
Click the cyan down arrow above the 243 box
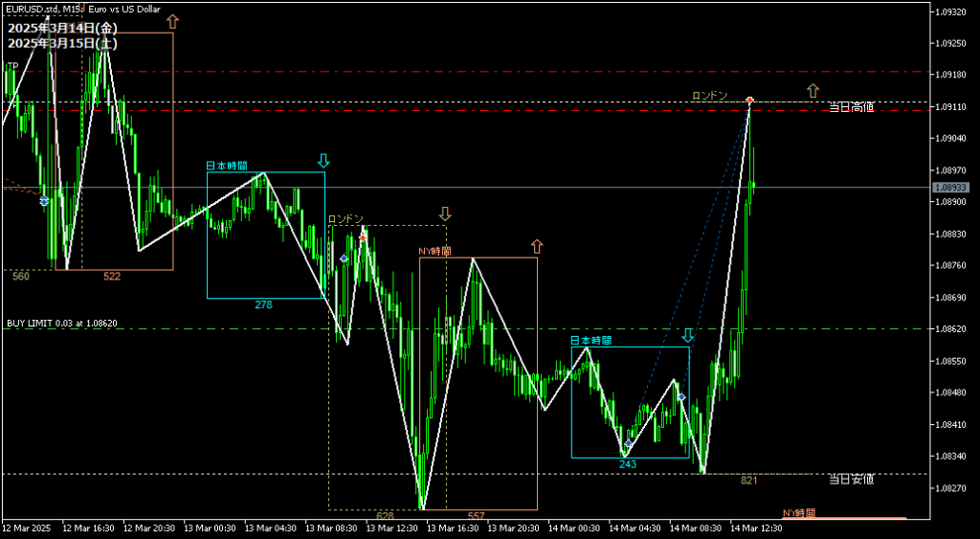(687, 335)
